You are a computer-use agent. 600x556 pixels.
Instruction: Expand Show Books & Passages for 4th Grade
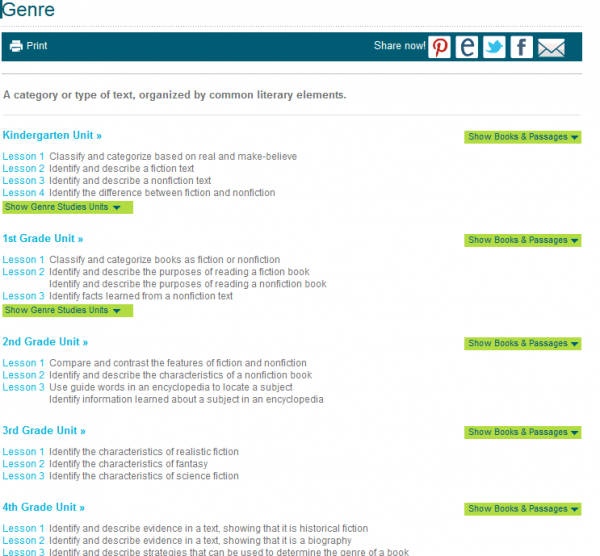point(523,509)
